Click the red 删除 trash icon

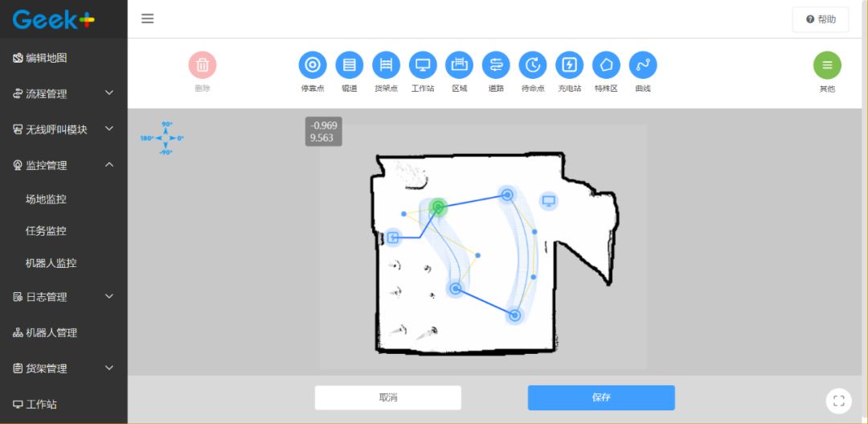(x=203, y=65)
